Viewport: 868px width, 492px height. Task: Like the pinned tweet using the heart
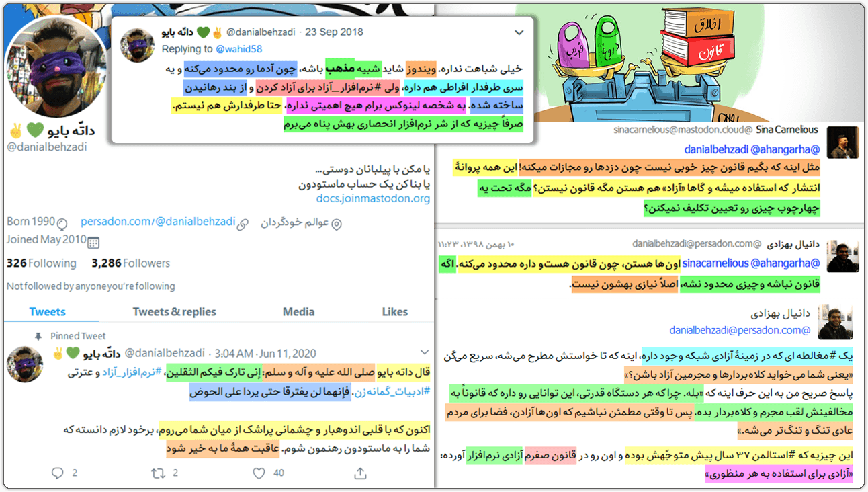point(257,472)
